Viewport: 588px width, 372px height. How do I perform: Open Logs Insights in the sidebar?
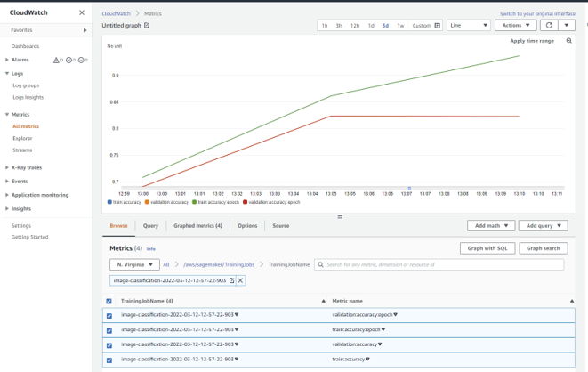point(28,97)
